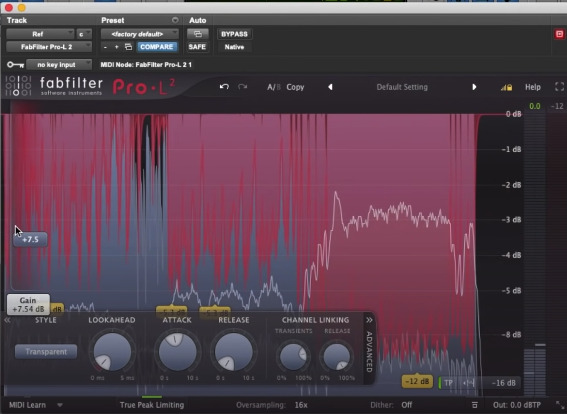Click the Gain +7.54 dB readout
567x414 pixels.
[x=28, y=304]
